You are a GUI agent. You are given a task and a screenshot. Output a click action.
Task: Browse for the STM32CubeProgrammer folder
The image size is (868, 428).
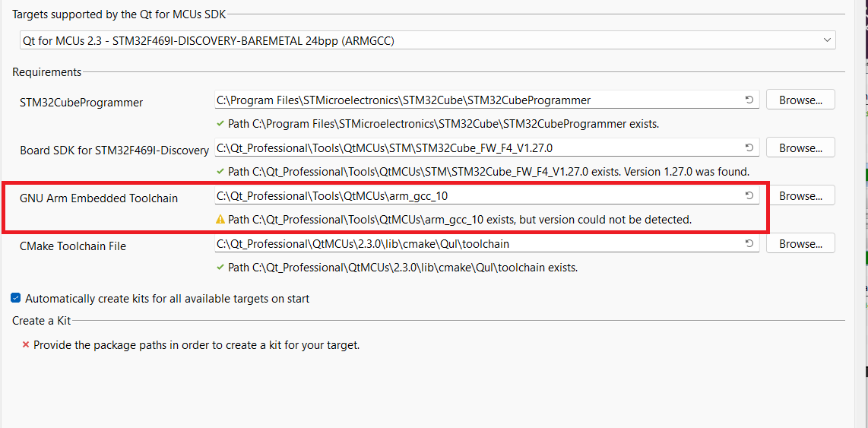pos(800,100)
